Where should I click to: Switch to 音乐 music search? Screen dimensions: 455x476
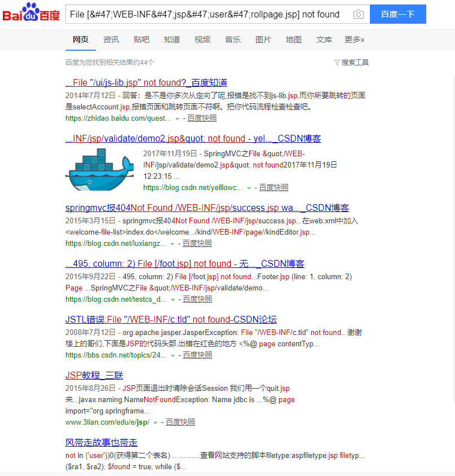pos(232,40)
